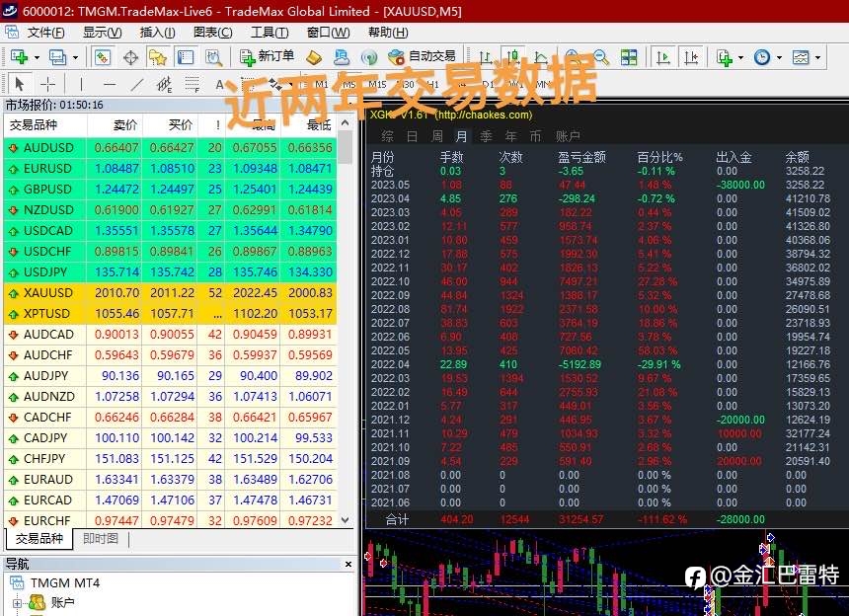
Task: Click the TMGM MT4 navigator root
Action: tap(64, 583)
